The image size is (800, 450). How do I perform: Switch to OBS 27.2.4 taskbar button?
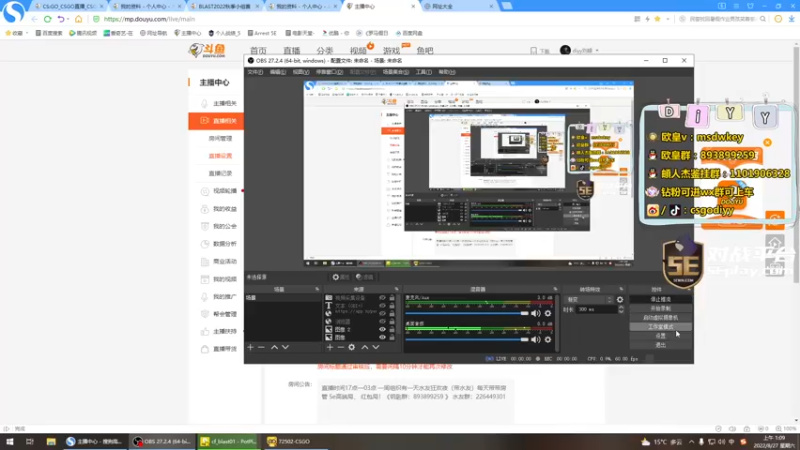pyautogui.click(x=162, y=441)
